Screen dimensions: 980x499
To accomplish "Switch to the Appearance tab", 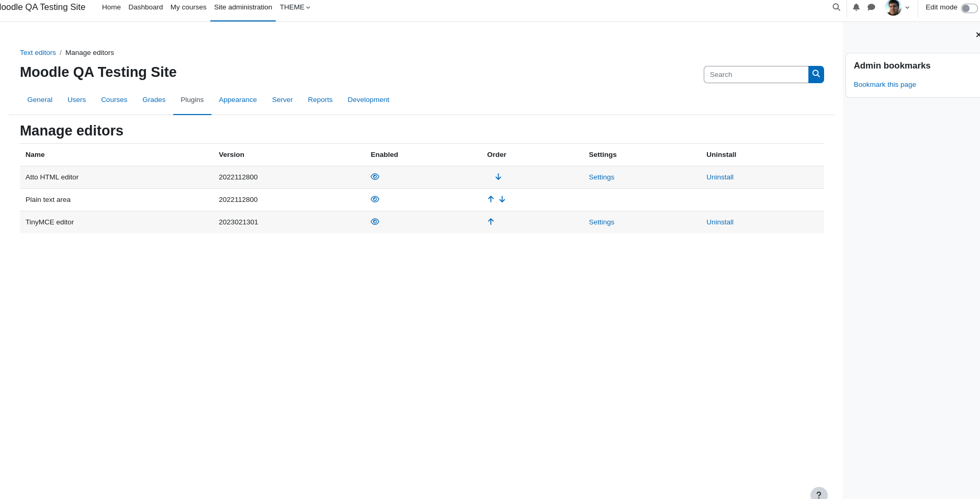I will [x=238, y=100].
